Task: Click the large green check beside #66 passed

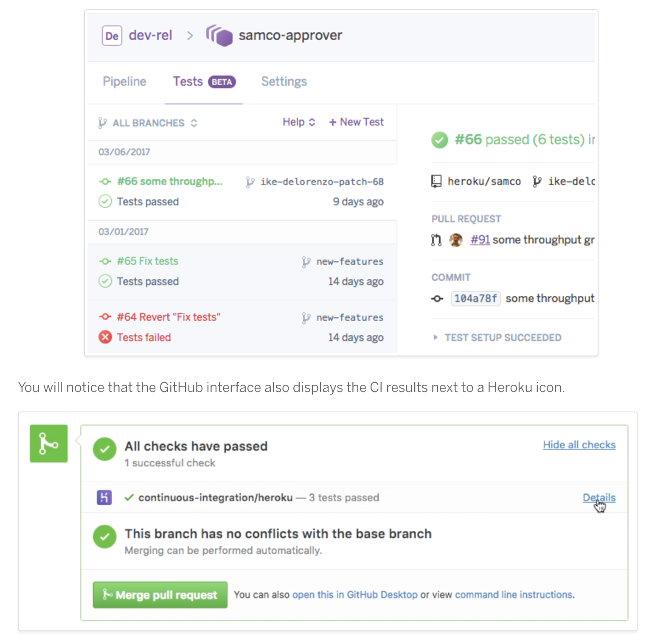Action: pos(440,140)
